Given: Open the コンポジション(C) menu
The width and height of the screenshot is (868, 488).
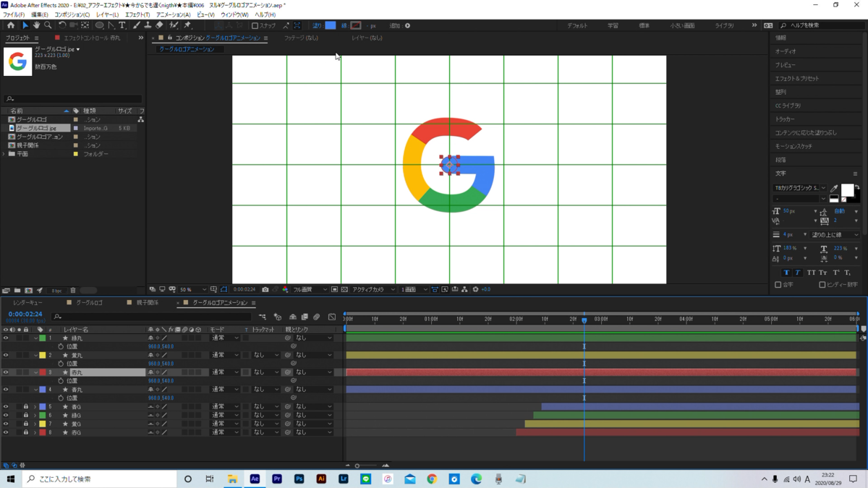Looking at the screenshot, I should click(72, 14).
